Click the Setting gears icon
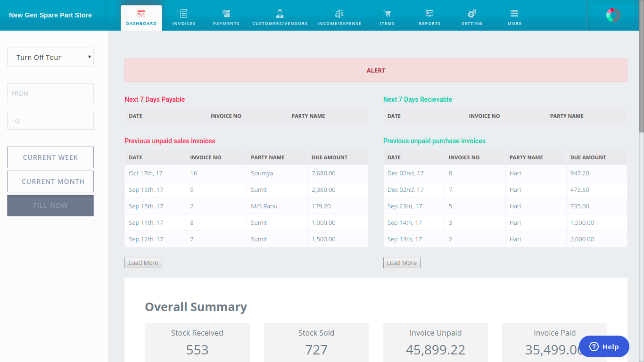The width and height of the screenshot is (644, 362). (472, 14)
